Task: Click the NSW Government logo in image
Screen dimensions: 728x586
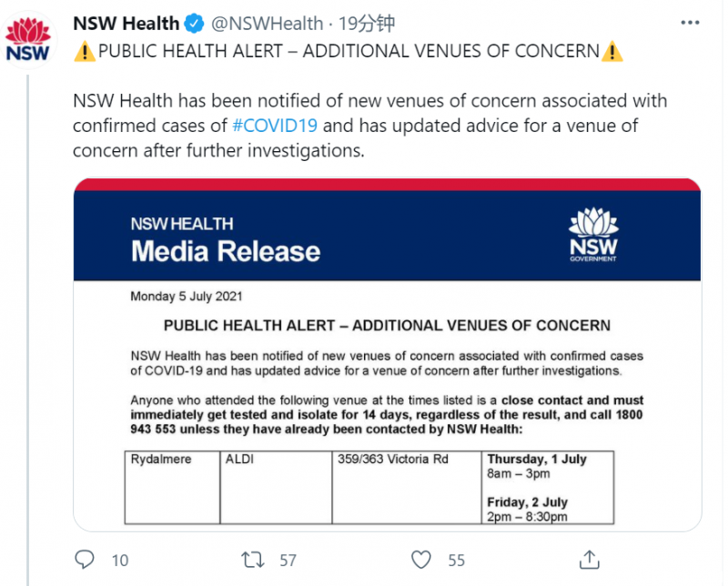Action: 593,235
